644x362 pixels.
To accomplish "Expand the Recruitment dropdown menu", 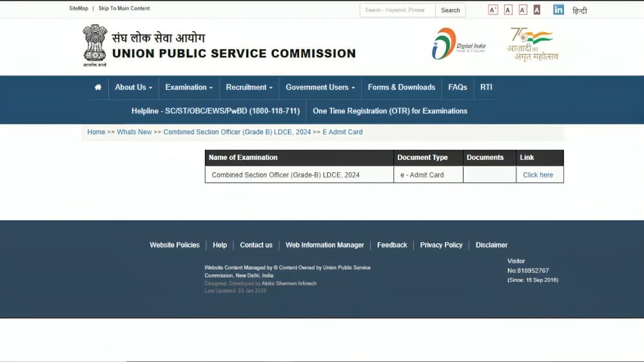I will 249,87.
